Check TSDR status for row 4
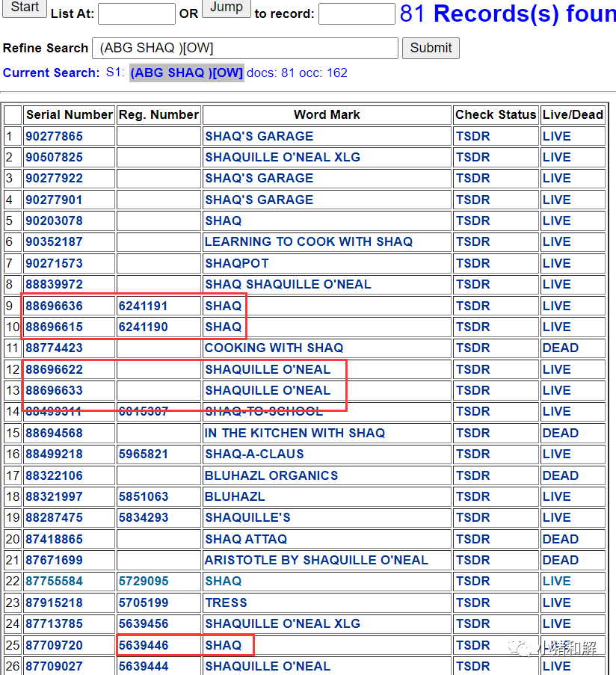Image resolution: width=616 pixels, height=675 pixels. 473,200
